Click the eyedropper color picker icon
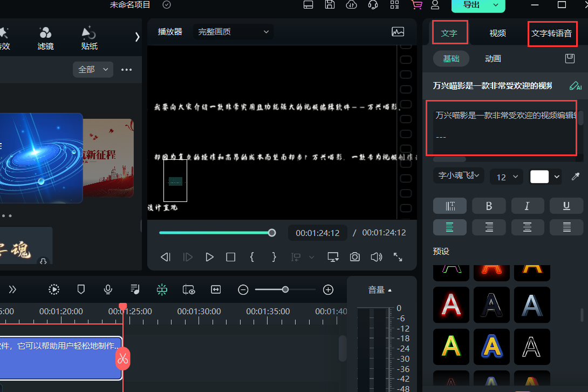The width and height of the screenshot is (588, 392). pyautogui.click(x=576, y=177)
